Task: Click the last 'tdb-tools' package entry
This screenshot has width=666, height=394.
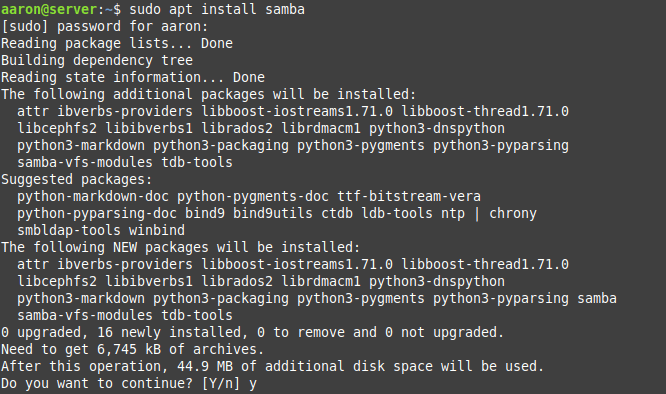Action: 197,315
